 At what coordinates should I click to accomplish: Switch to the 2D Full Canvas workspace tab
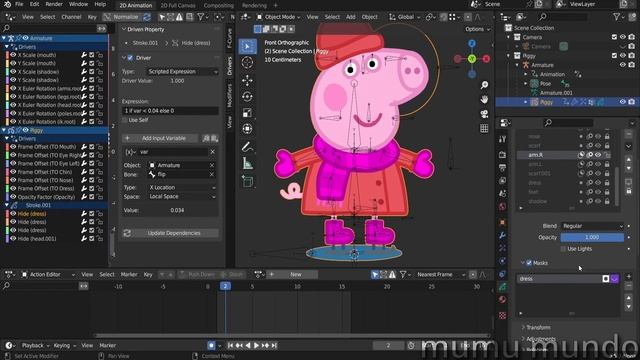click(x=178, y=6)
